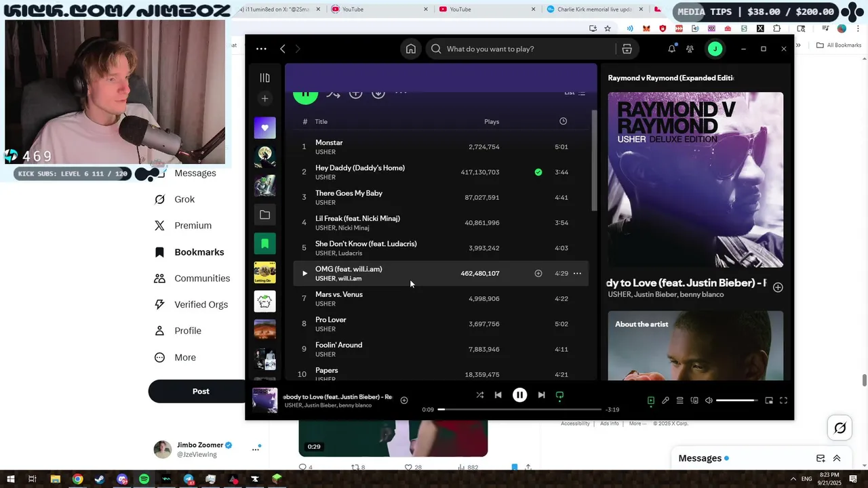Open album more options ellipsis
Viewport: 868px width, 488px height.
pos(401,93)
